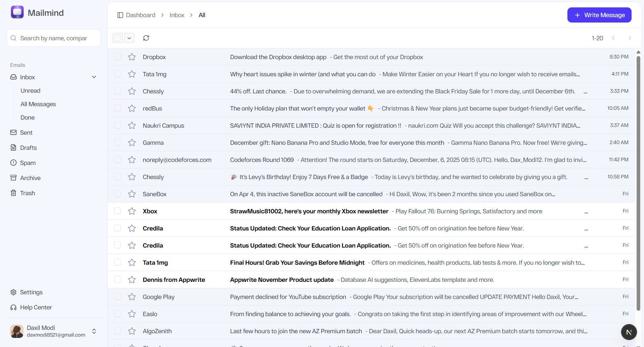Star the SaneBox email
The width and height of the screenshot is (644, 347).
tap(132, 194)
